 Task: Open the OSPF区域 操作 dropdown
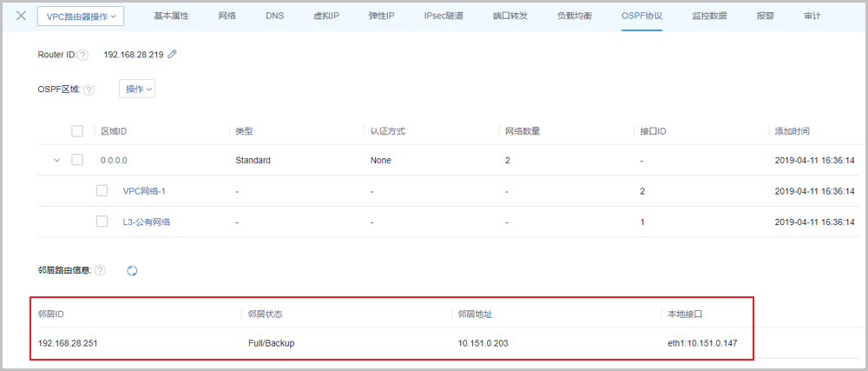137,89
